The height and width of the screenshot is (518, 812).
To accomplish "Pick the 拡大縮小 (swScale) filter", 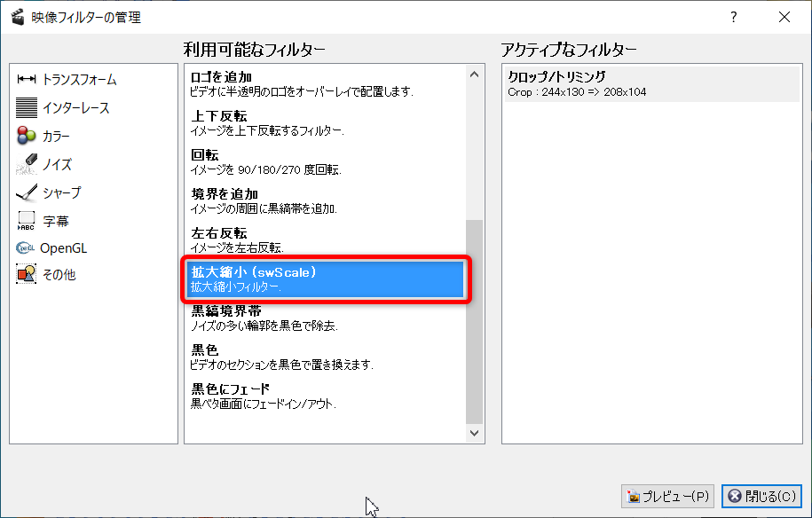I will 325,279.
